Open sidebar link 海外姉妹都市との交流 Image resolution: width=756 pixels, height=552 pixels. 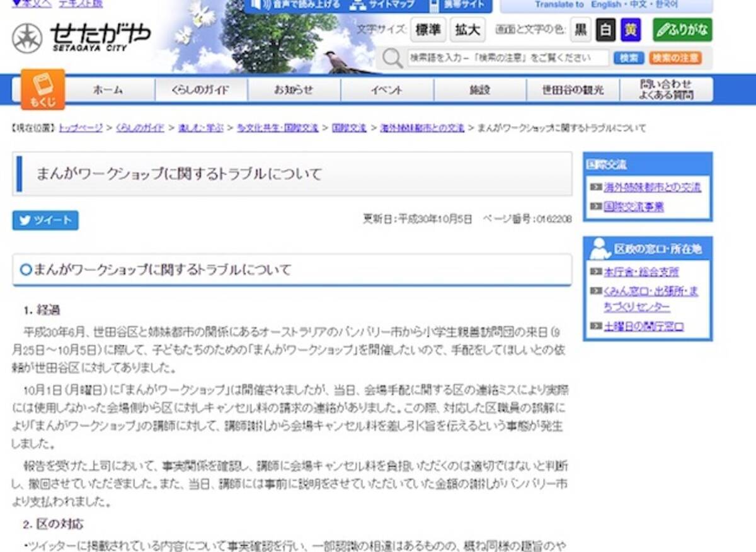coord(652,187)
